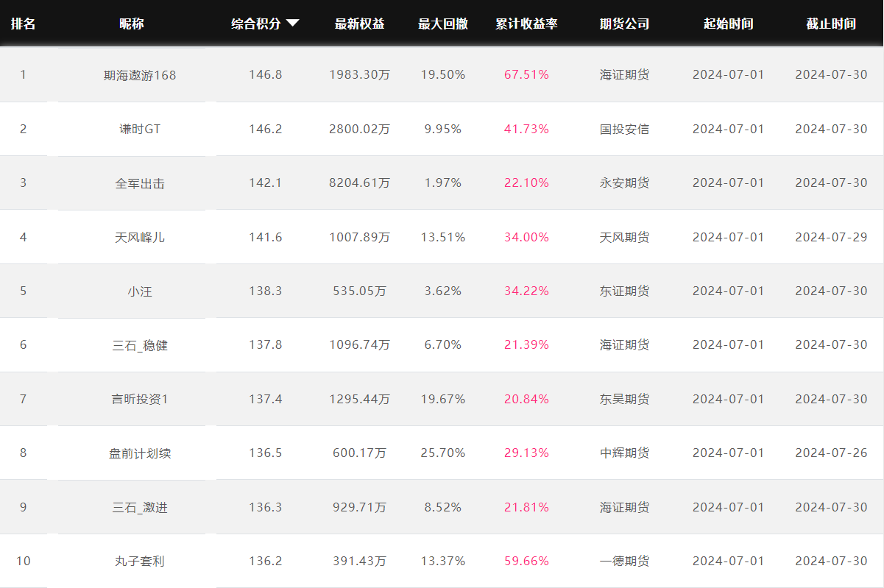The width and height of the screenshot is (884, 588).
Task: Click score value 146.2
Action: 266,129
